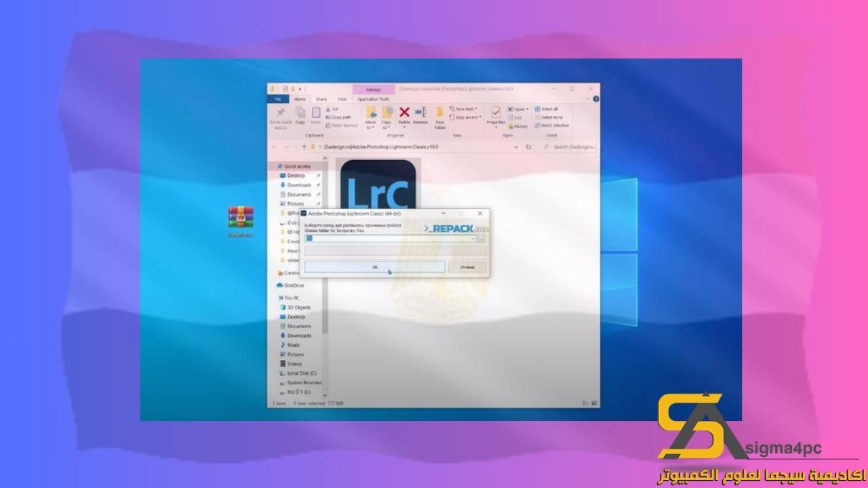Go up one folder with Up arrow
Screen dimensions: 868x488
(x=304, y=146)
